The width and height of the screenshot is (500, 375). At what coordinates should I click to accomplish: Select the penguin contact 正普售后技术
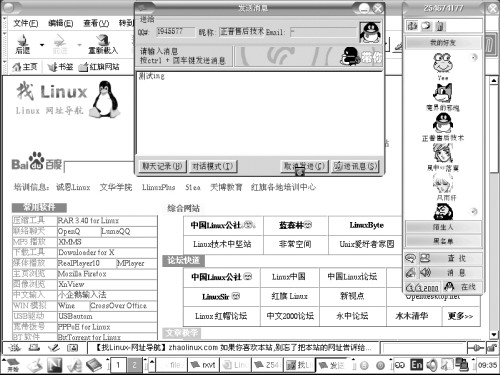(443, 127)
